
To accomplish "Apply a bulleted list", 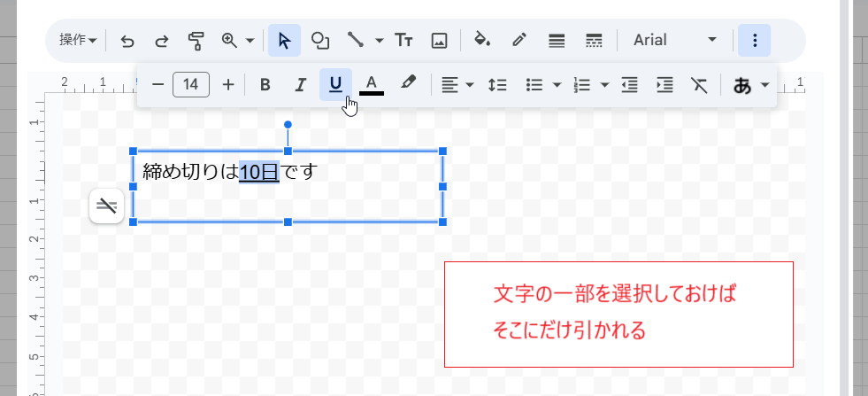I will (534, 85).
